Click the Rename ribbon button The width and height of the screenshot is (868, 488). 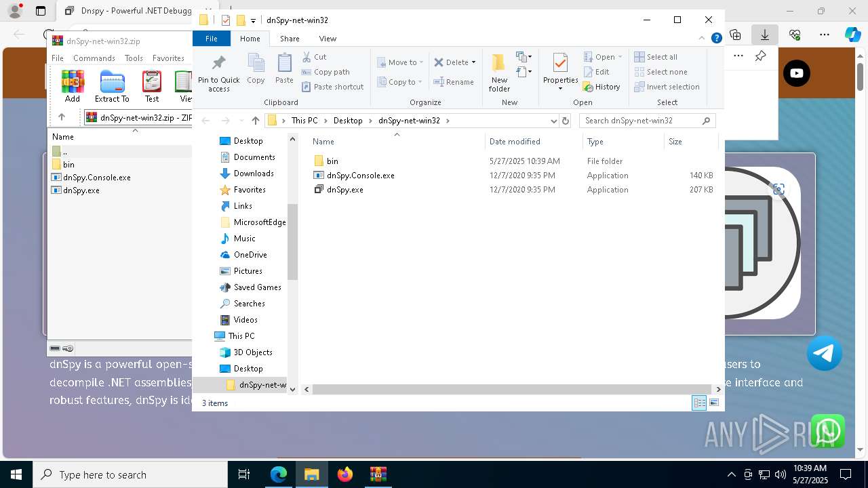[454, 82]
